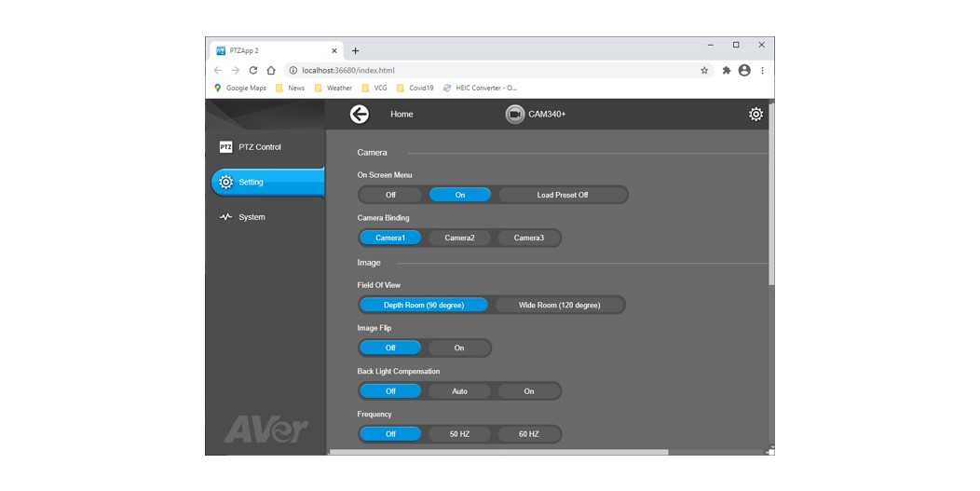Set Frequency to 50 HZ

459,434
